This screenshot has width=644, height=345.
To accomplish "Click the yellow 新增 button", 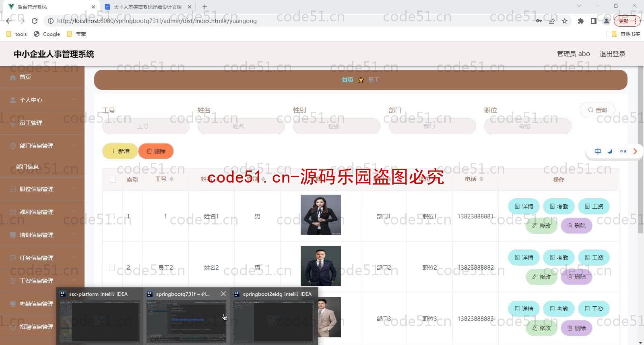I will [x=120, y=151].
